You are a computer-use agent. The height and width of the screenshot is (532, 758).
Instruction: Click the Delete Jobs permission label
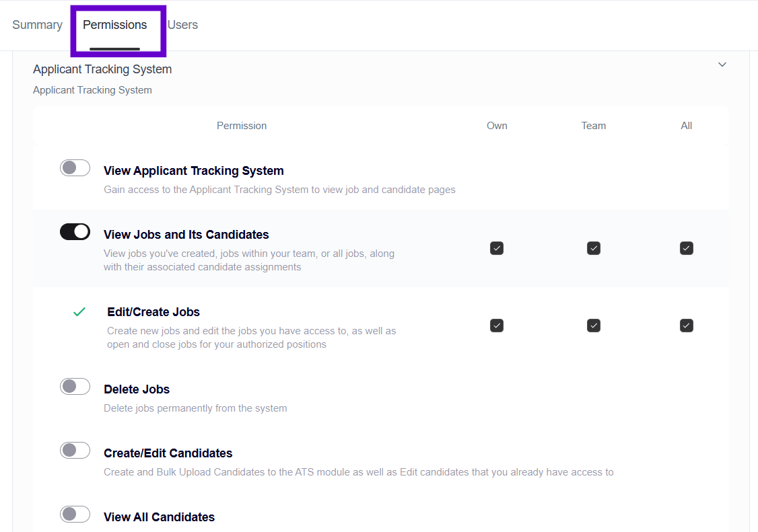tap(137, 389)
